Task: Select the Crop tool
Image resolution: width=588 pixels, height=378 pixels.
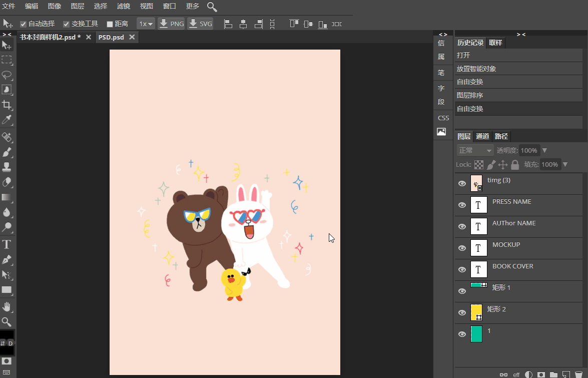Action: [x=7, y=105]
